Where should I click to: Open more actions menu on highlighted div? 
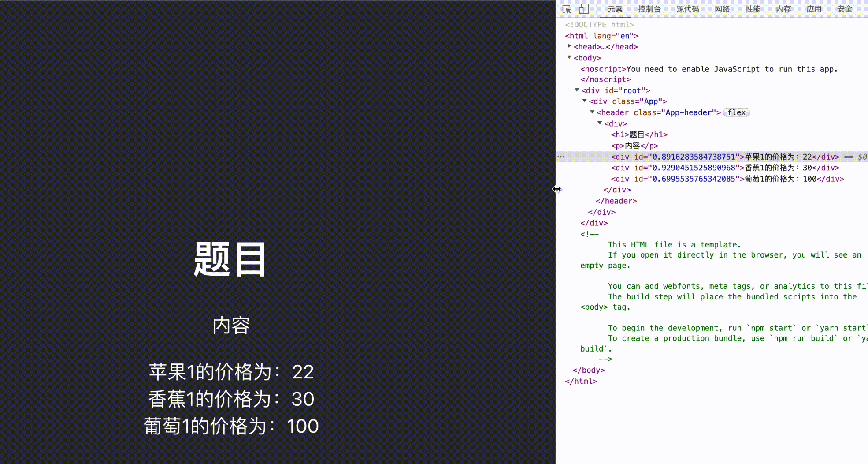[x=560, y=157]
